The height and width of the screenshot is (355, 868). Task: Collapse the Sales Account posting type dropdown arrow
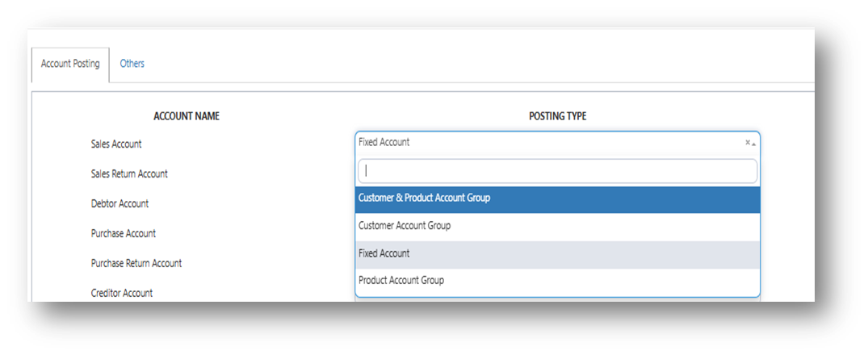(753, 144)
